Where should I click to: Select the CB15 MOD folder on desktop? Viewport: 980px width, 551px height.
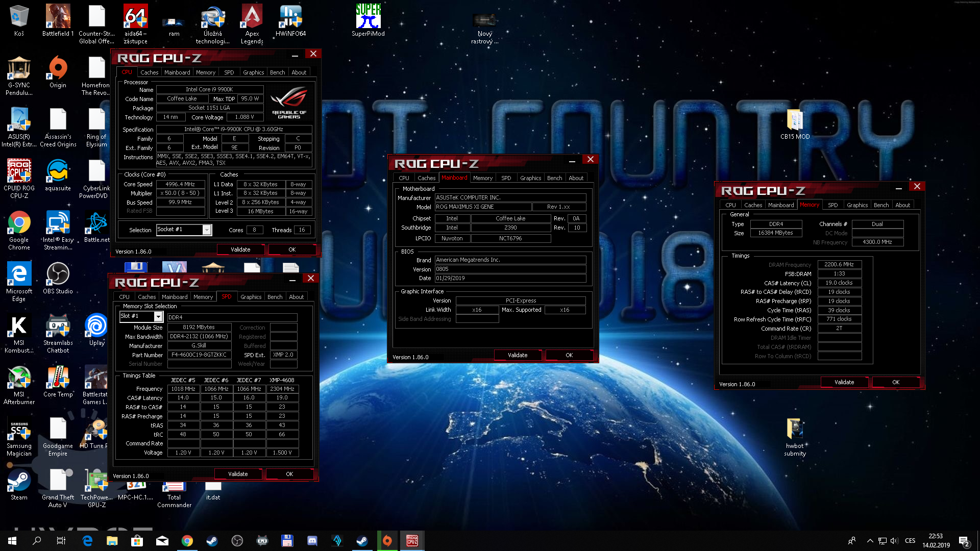[x=795, y=123]
